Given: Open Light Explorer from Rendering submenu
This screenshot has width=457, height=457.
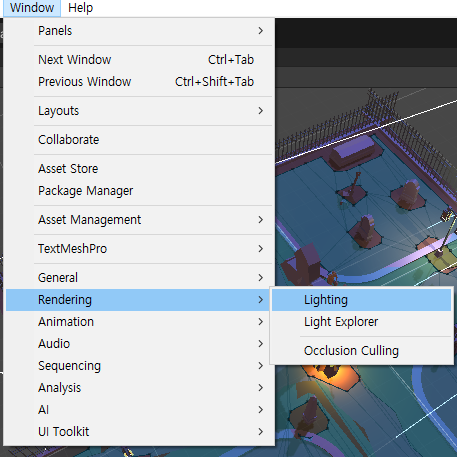Looking at the screenshot, I should tap(362, 322).
